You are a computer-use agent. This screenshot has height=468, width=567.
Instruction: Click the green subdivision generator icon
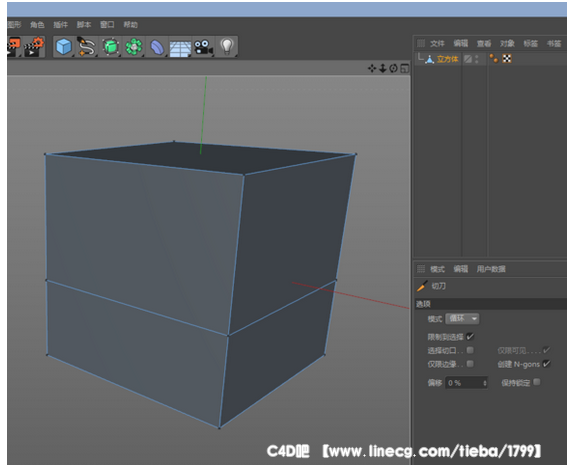[x=110, y=47]
